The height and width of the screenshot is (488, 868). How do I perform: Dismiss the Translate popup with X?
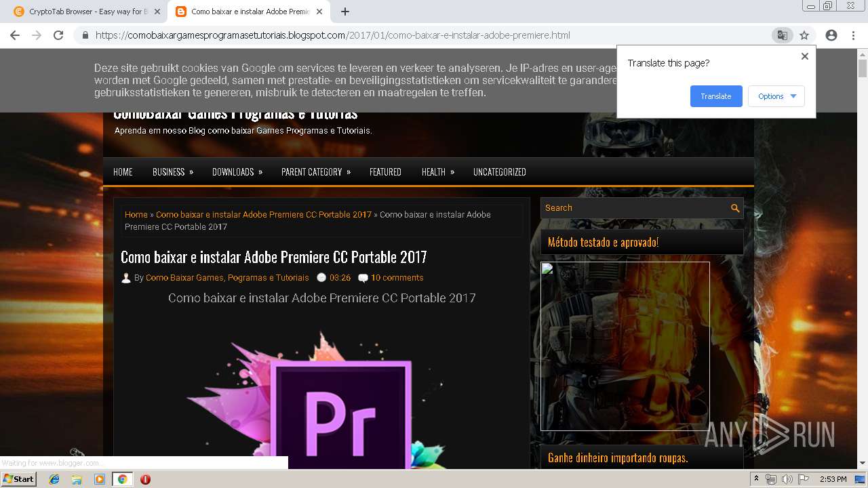pos(805,56)
